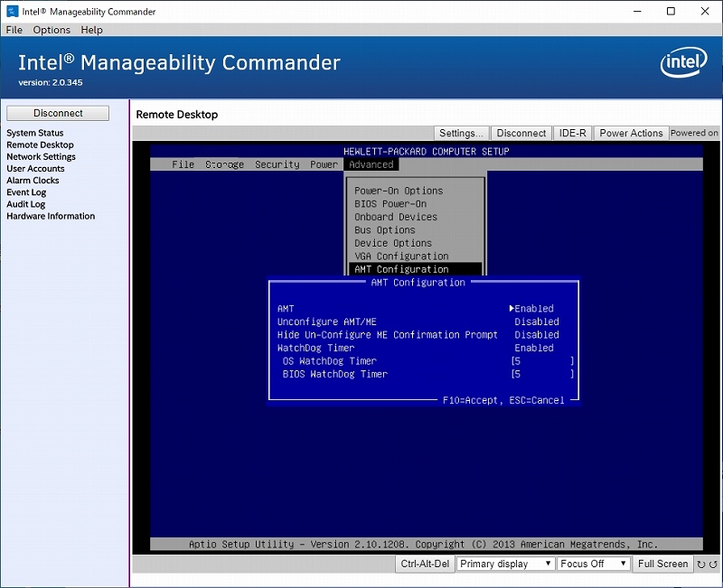Go to System Status page
This screenshot has width=723, height=588.
(x=35, y=133)
